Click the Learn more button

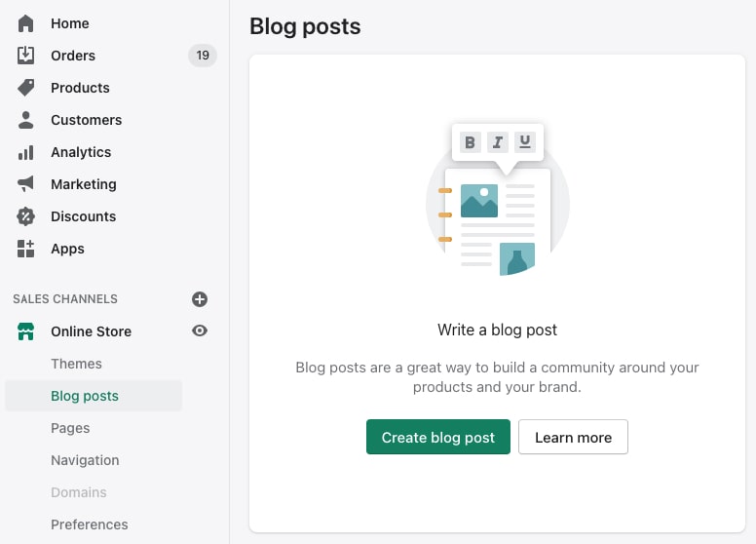tap(573, 438)
